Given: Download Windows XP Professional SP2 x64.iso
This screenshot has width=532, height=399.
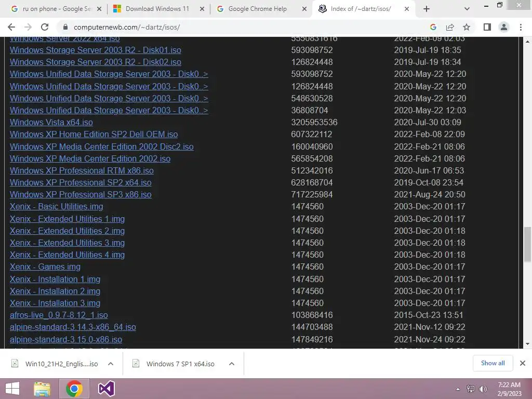Looking at the screenshot, I should pos(81,182).
